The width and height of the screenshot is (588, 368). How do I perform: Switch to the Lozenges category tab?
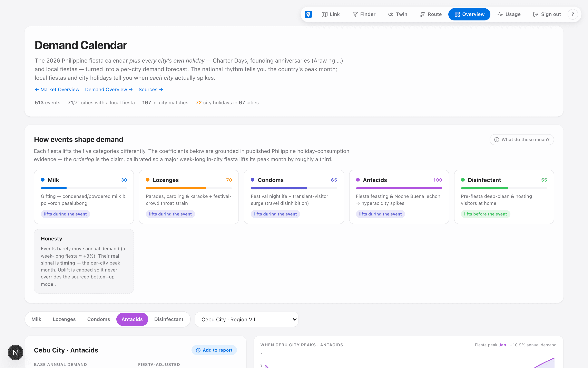tap(64, 319)
